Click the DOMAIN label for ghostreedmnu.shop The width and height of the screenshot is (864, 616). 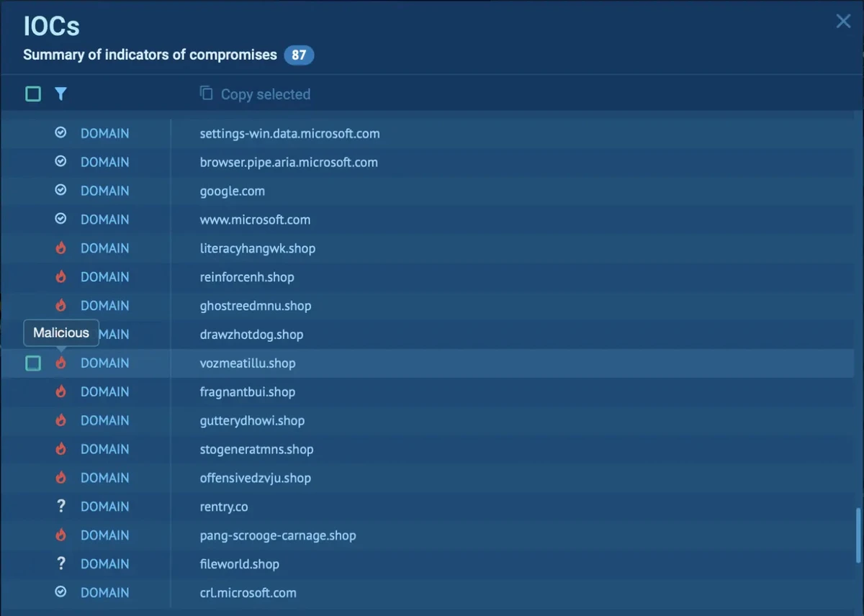tap(104, 306)
